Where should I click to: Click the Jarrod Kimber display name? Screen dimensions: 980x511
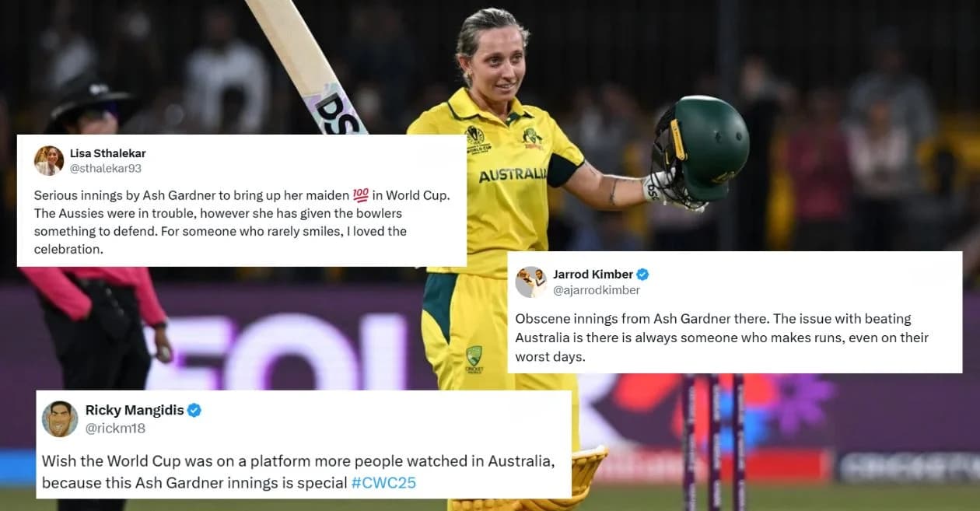tap(593, 274)
